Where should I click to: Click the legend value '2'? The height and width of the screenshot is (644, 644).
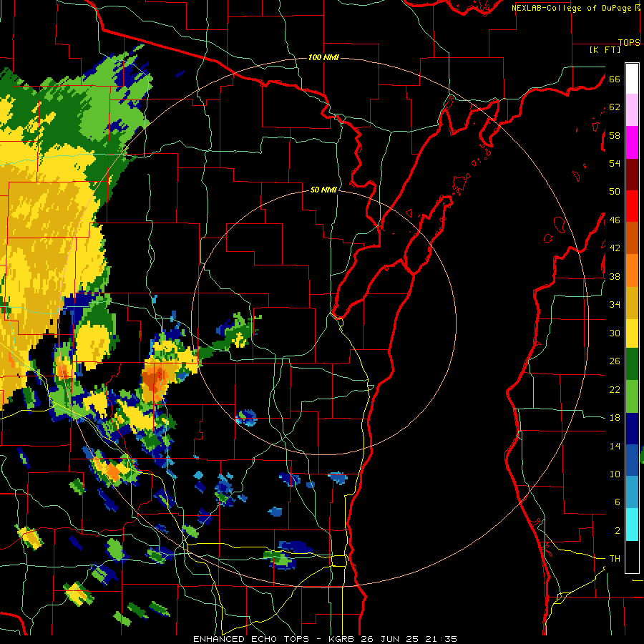(617, 531)
